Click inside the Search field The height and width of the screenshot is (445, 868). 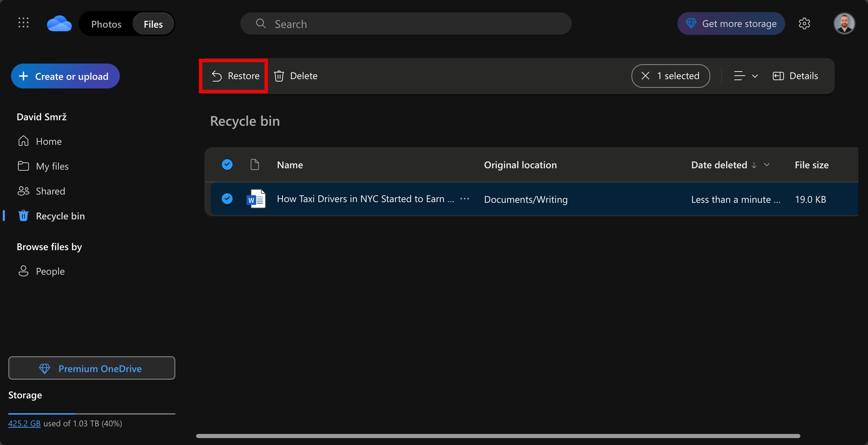click(x=380, y=23)
